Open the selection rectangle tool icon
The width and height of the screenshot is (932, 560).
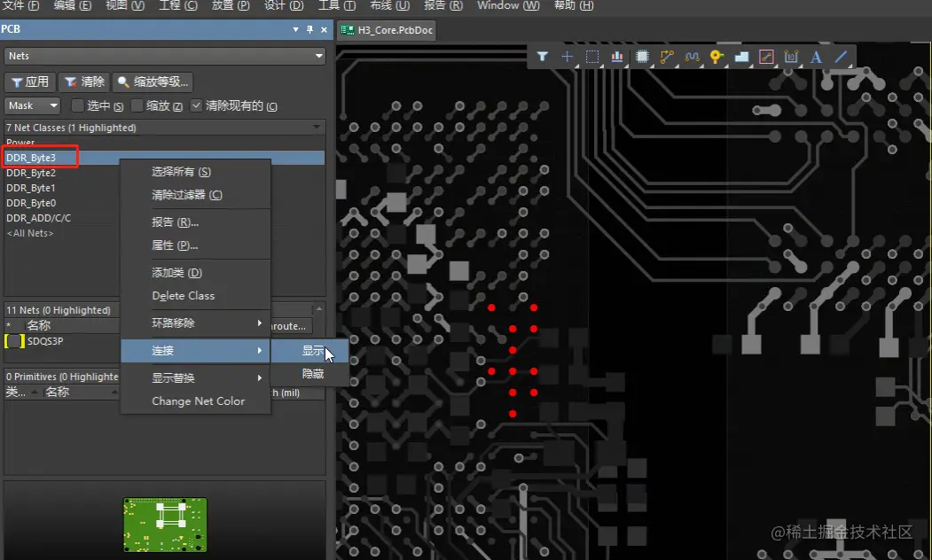[592, 56]
